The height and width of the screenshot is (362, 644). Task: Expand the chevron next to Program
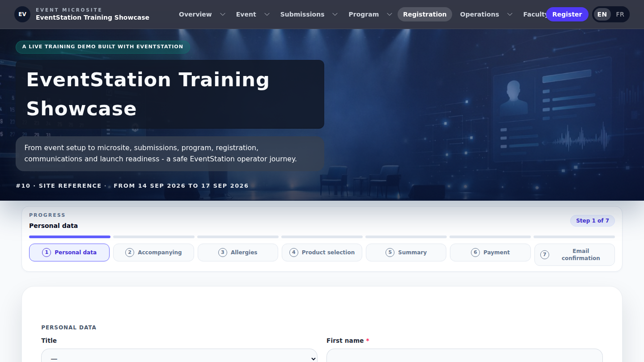pos(390,14)
